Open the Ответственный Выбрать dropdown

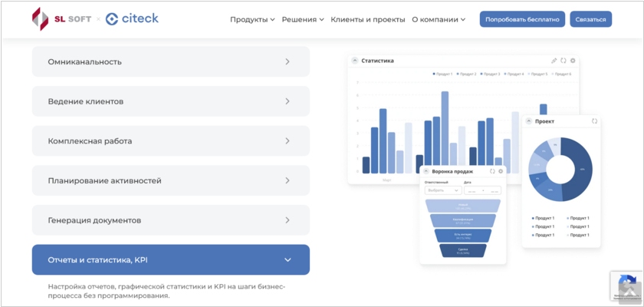pos(442,190)
